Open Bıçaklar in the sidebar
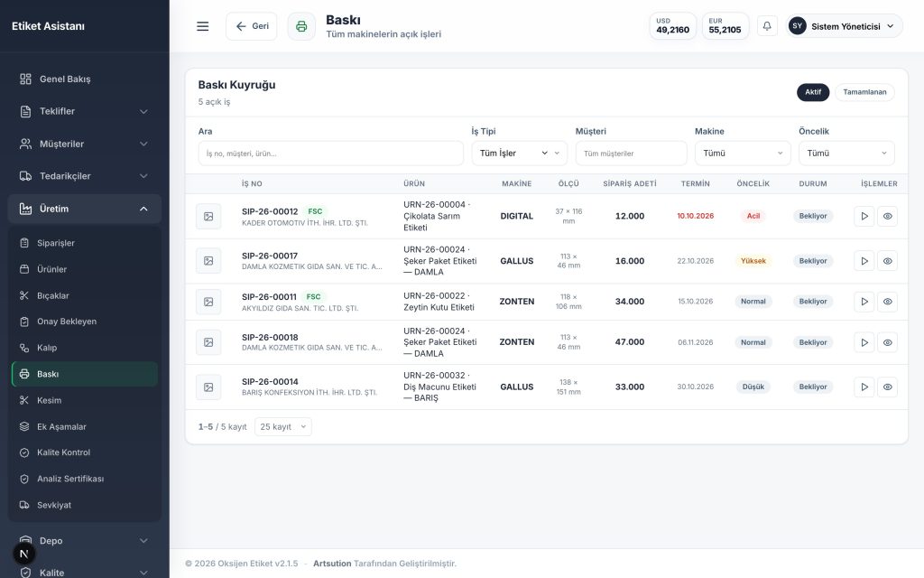This screenshot has height=578, width=924. tap(84, 295)
